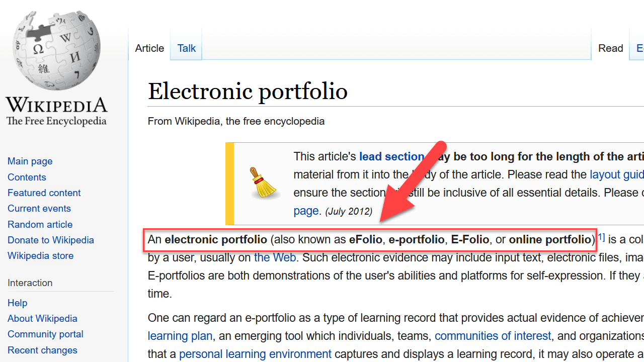Follow personal learning environment link
Viewport: 644px width, 362px height.
[255, 354]
